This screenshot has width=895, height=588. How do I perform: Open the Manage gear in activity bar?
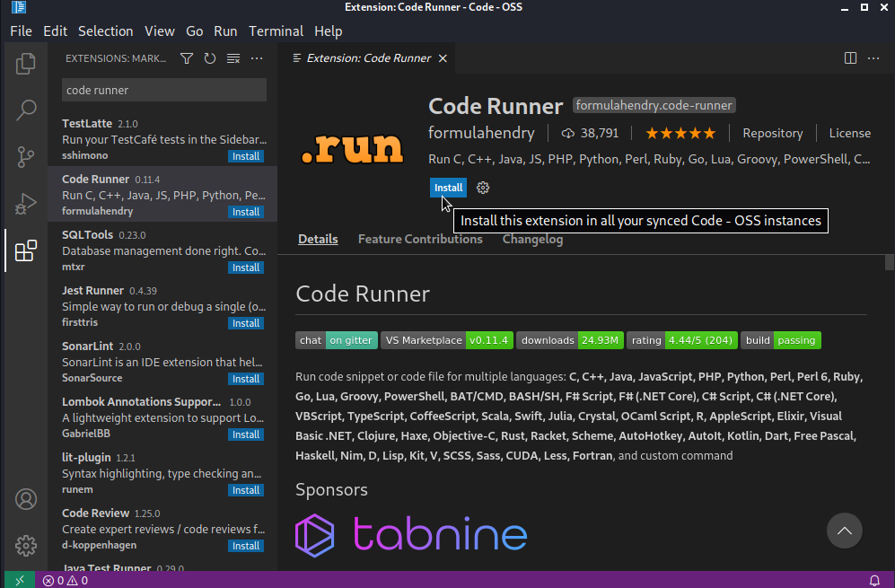pos(26,546)
